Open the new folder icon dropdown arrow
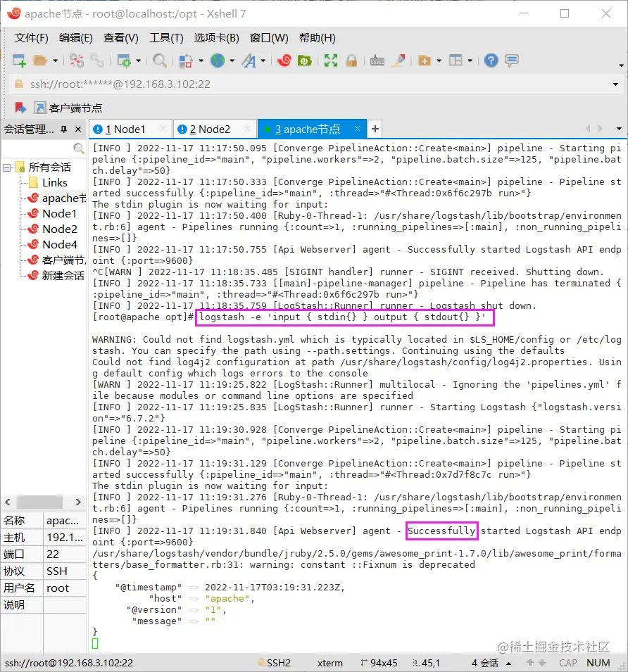Image resolution: width=628 pixels, height=672 pixels. (439, 61)
